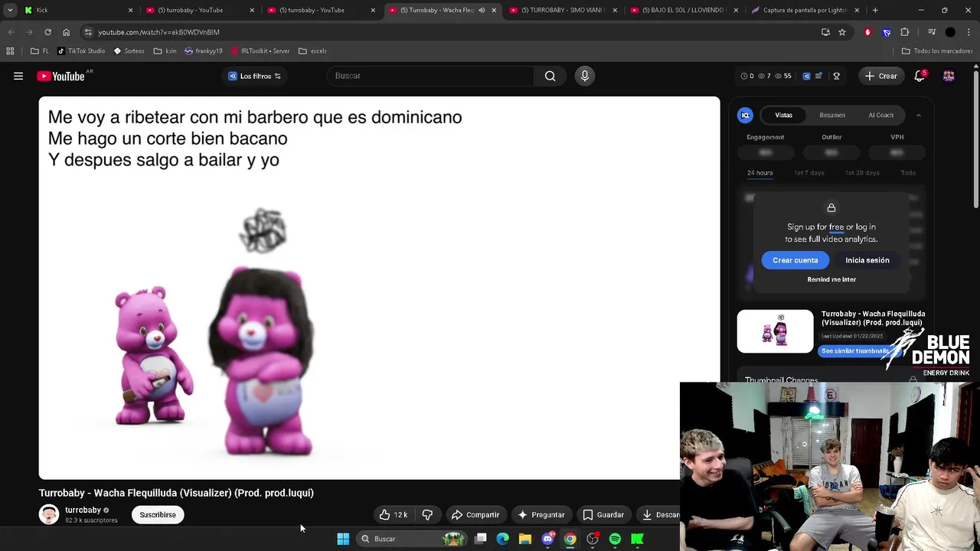
Task: Click the Preguntar button
Action: click(541, 515)
